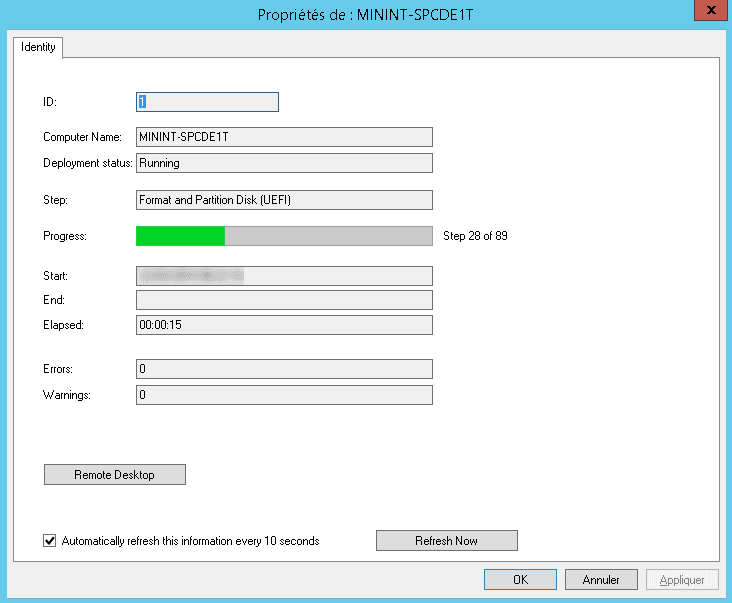This screenshot has height=603, width=732.
Task: Click the Elapsed field showing 00:00:15
Action: (284, 325)
